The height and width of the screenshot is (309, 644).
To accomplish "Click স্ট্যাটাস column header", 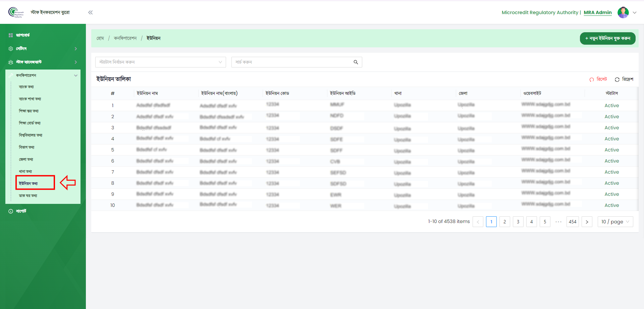I will coord(612,93).
